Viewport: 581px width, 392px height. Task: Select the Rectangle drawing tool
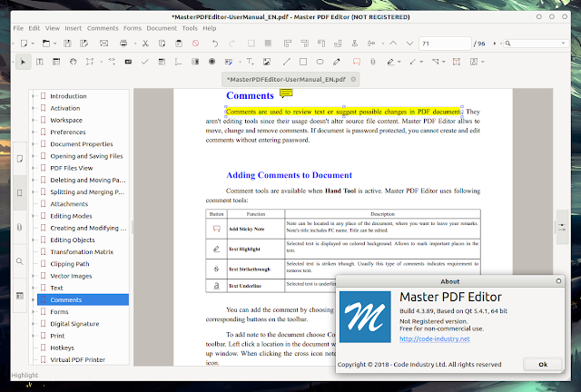click(303, 62)
